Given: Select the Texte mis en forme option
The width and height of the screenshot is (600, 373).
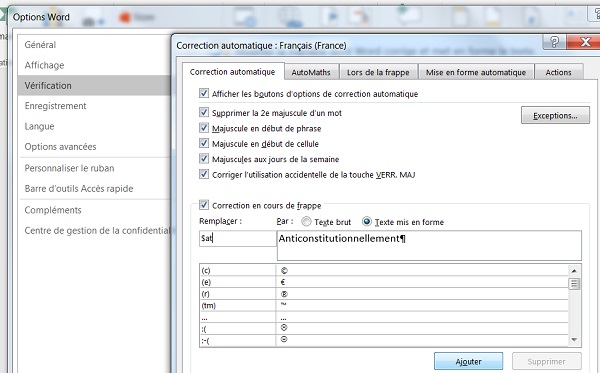Looking at the screenshot, I should point(367,222).
